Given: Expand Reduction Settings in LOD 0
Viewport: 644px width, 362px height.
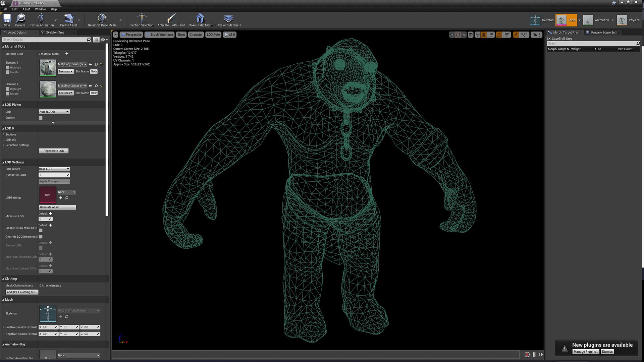Looking at the screenshot, I should point(3,145).
